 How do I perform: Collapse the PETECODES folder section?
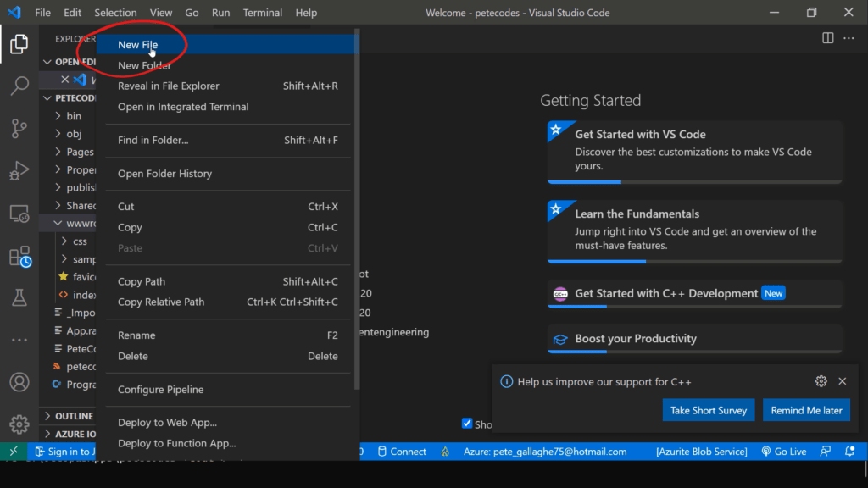coord(47,98)
